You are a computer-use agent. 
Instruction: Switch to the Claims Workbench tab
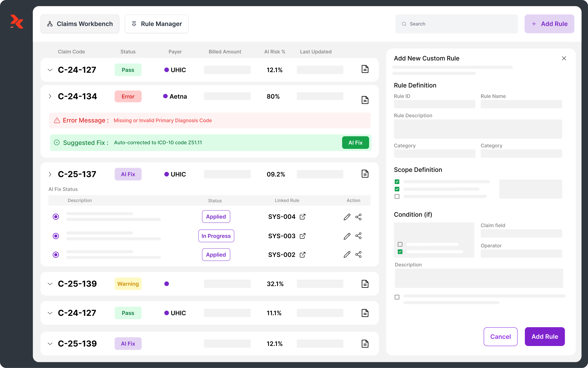click(80, 24)
